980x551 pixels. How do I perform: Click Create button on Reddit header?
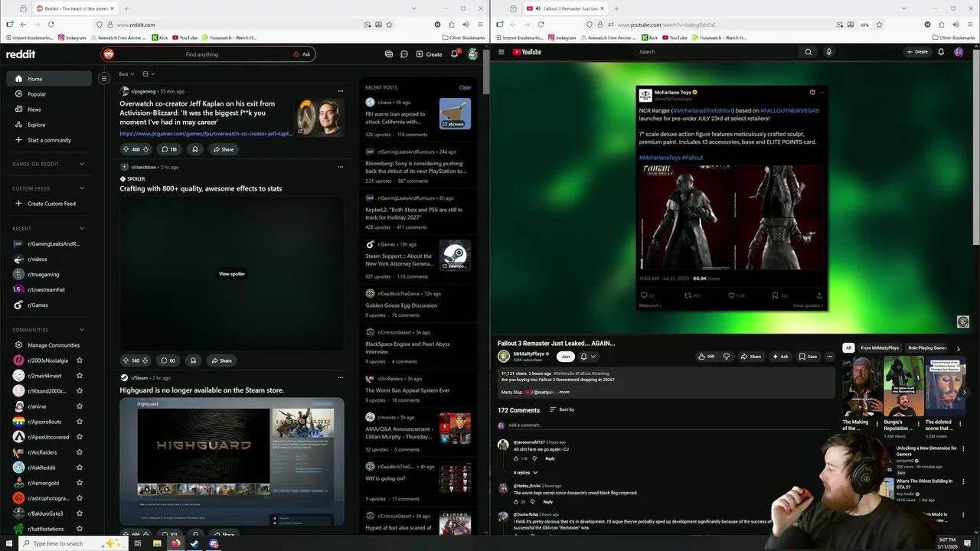(x=429, y=54)
